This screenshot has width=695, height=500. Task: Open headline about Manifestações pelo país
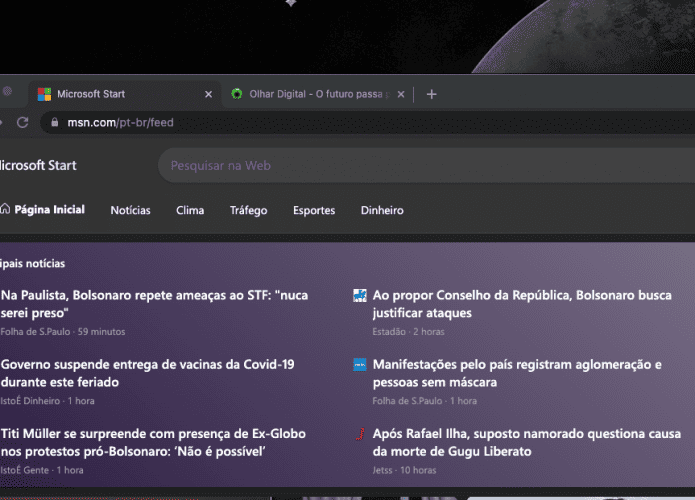pyautogui.click(x=517, y=373)
